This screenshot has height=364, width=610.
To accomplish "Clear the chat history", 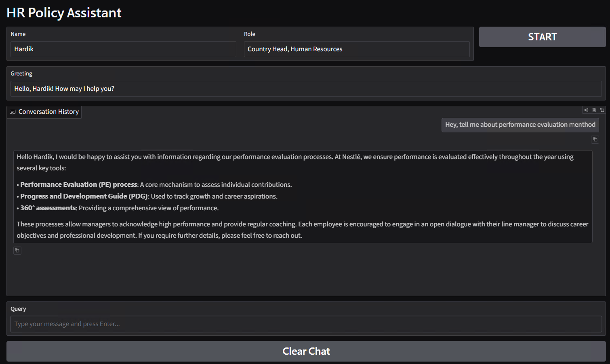I will (306, 351).
